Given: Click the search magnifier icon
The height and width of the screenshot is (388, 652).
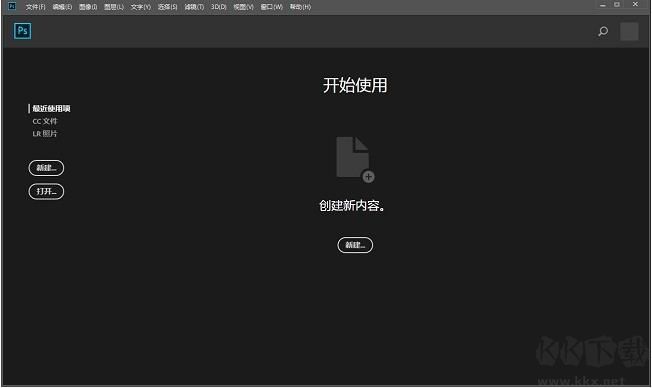Looking at the screenshot, I should [x=603, y=31].
